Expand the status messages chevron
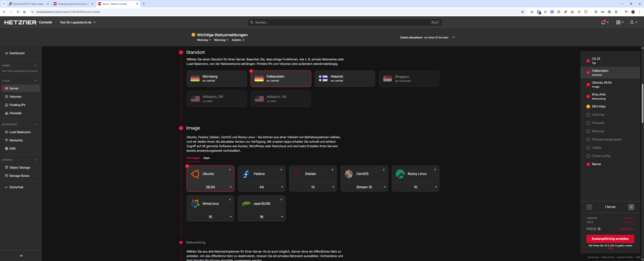This screenshot has width=644, height=261. point(454,37)
